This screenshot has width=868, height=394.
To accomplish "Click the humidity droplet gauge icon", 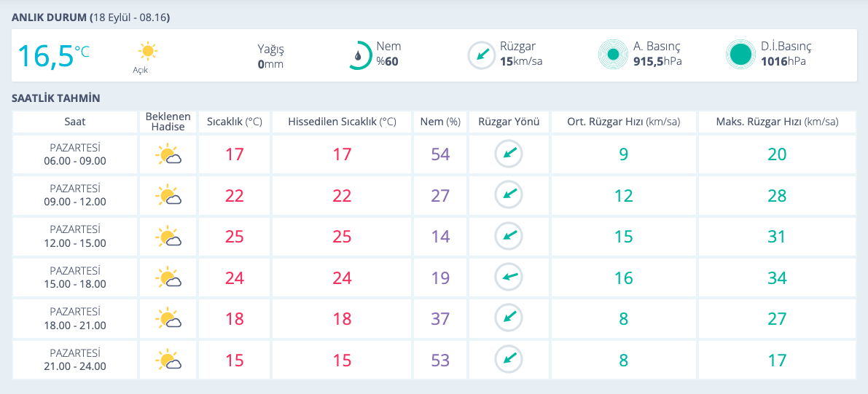I will 358,55.
